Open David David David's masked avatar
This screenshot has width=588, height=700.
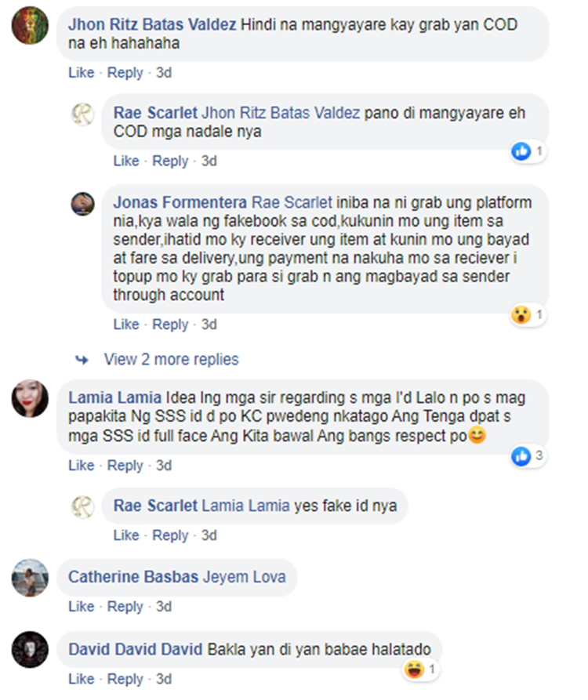tap(30, 650)
